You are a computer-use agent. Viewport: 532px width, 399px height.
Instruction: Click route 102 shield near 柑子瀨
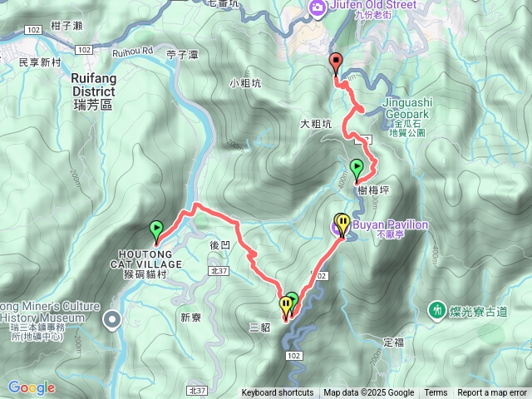coord(33,30)
